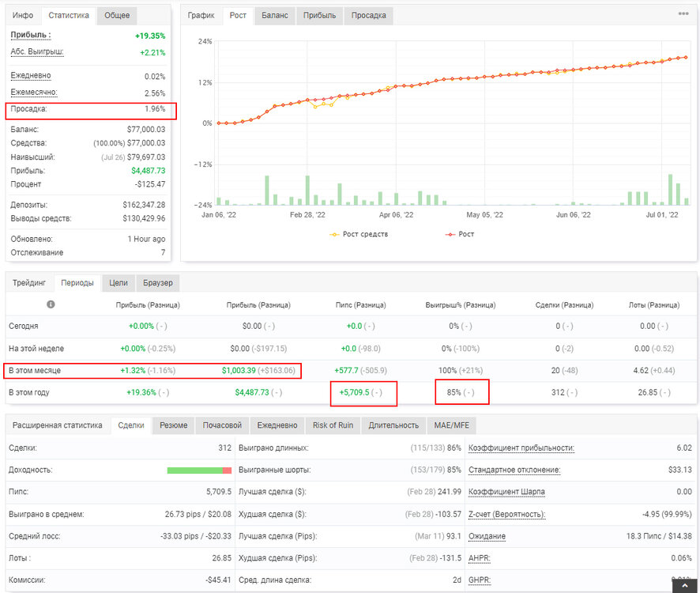Click the Средний лосс value
The height and width of the screenshot is (593, 700).
196,536
